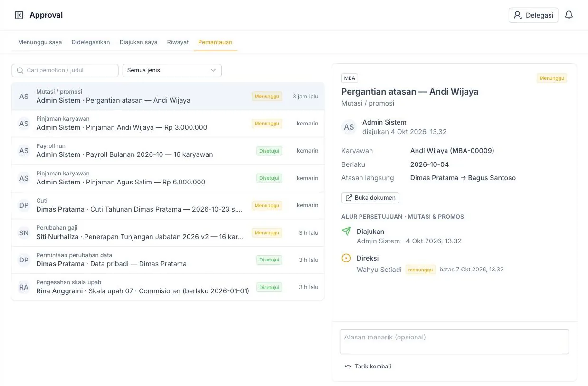The width and height of the screenshot is (588, 386).
Task: Click Admin Sistem avatar in detail panel
Action: coord(349,127)
